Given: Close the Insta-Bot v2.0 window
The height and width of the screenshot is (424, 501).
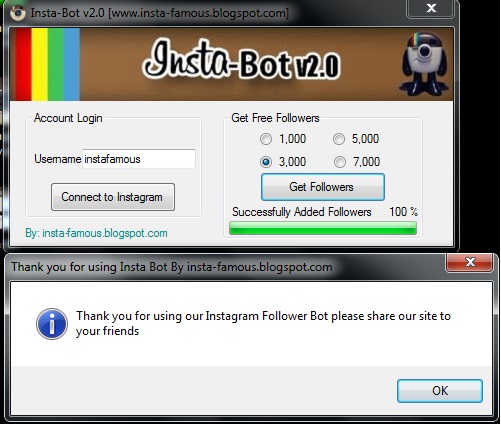Looking at the screenshot, I should (x=431, y=8).
